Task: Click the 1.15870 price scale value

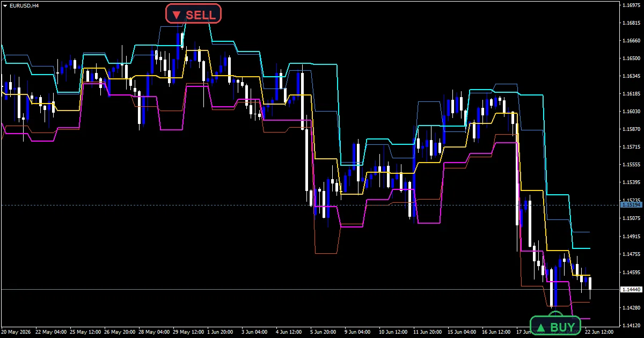Action: 631,129
